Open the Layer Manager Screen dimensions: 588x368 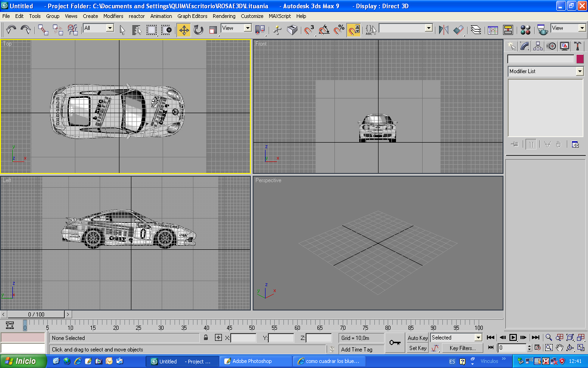(476, 30)
